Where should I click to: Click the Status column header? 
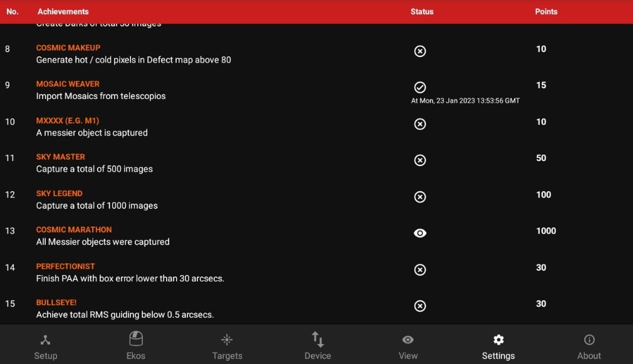pos(422,12)
